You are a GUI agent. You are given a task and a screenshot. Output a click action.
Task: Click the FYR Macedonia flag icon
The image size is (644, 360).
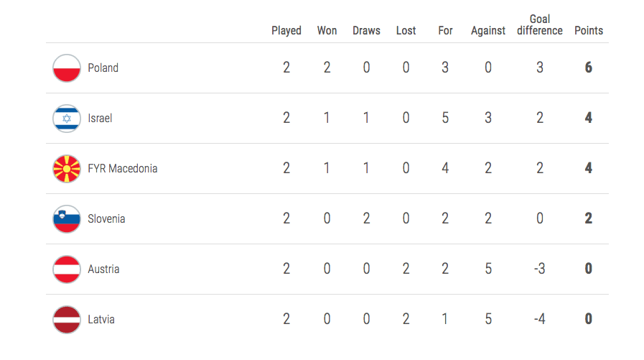pyautogui.click(x=67, y=169)
